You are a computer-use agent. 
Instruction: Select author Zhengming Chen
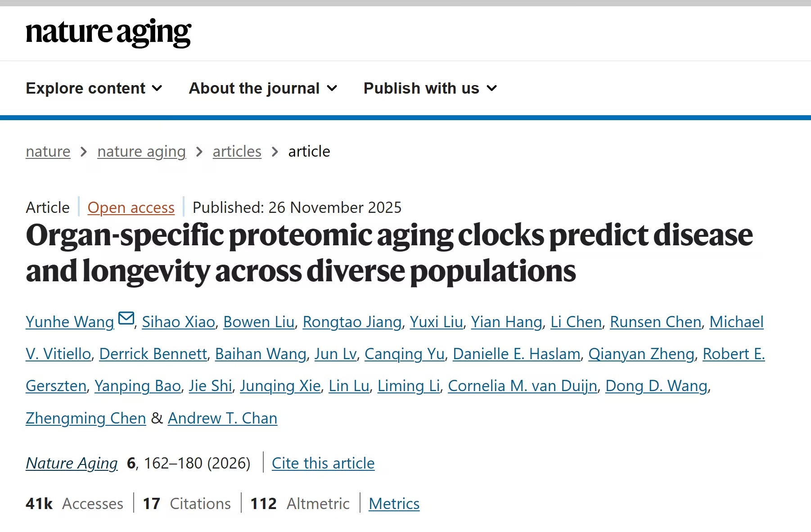pyautogui.click(x=86, y=418)
